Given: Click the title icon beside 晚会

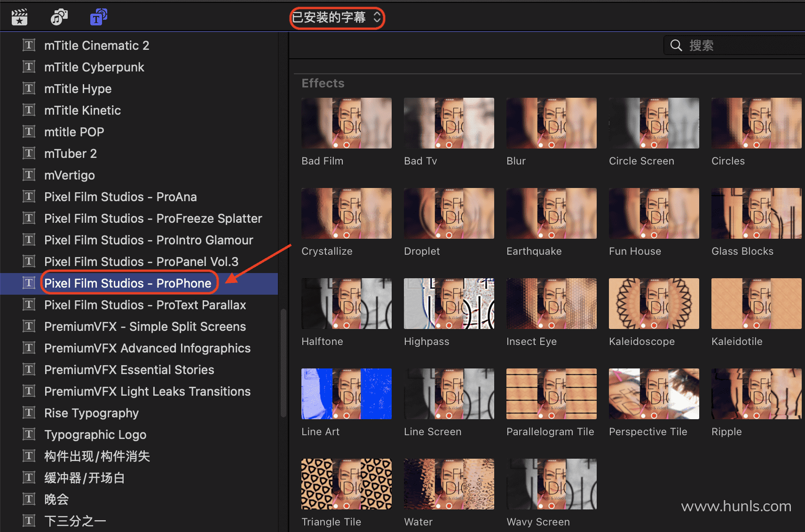Looking at the screenshot, I should (29, 499).
